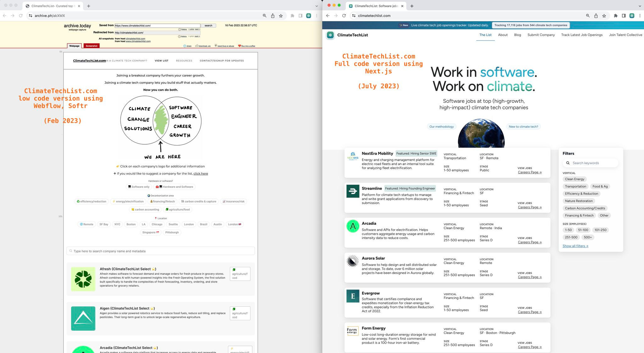Open Join Talent Collective nav item
This screenshot has height=353, width=644.
coord(625,35)
